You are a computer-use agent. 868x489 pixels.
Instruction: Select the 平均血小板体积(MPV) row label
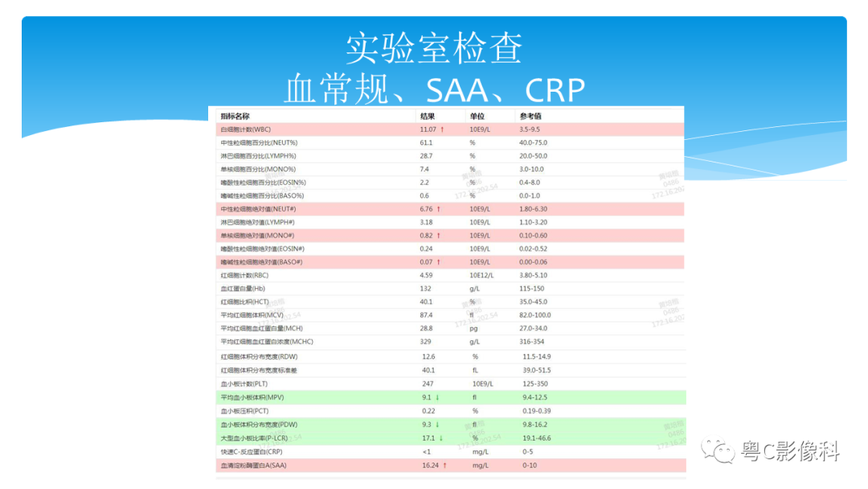click(252, 398)
